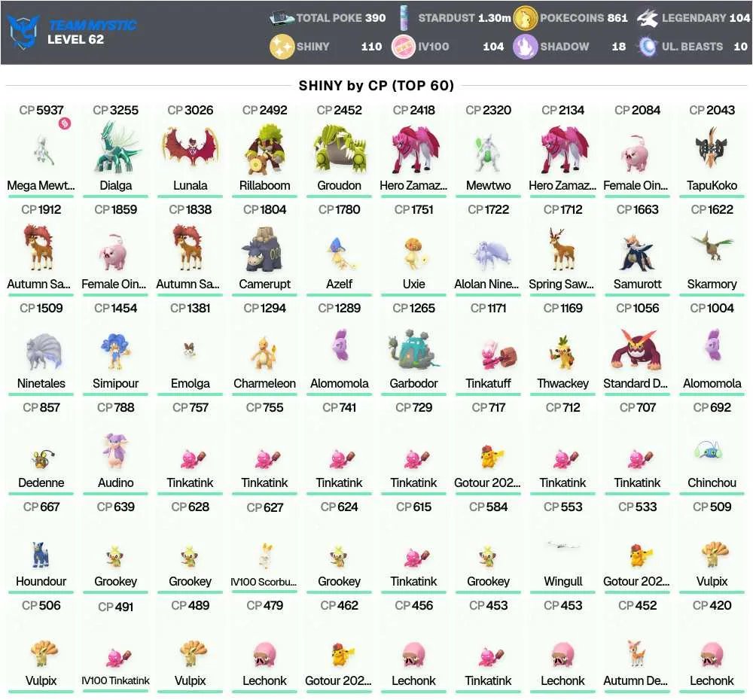Image resolution: width=753 pixels, height=700 pixels.
Task: Click the "Emolga" name label
Action: click(x=191, y=384)
